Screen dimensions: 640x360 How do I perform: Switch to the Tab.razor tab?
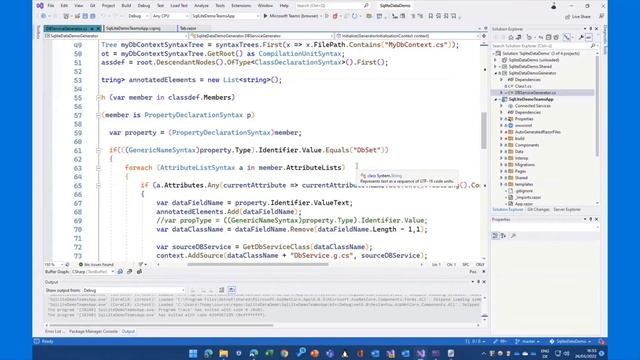(188, 28)
